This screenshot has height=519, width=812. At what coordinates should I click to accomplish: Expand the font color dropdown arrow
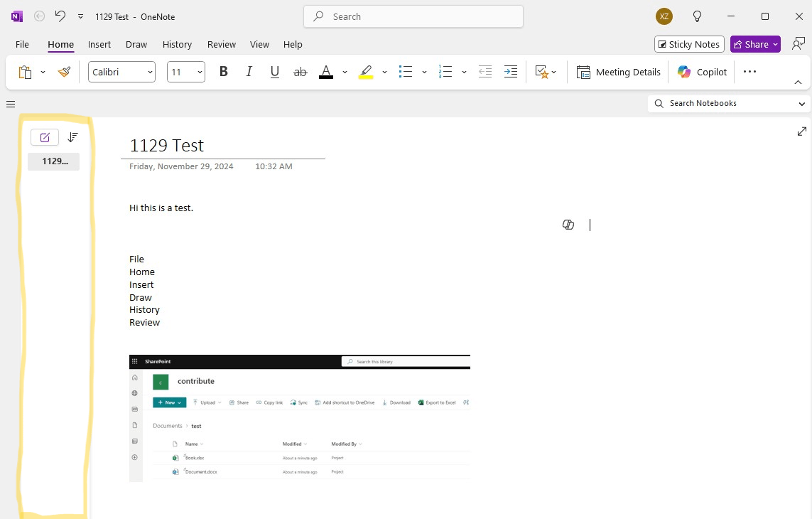(345, 71)
